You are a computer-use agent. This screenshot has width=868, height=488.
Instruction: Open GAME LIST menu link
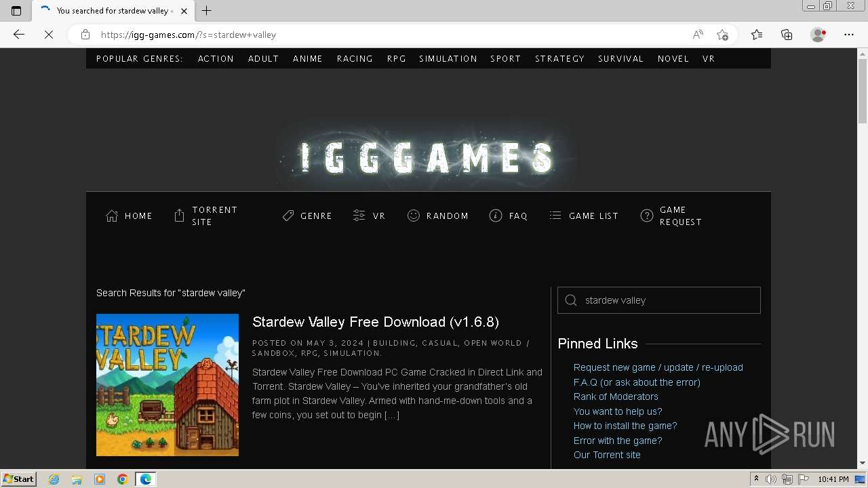(x=593, y=216)
